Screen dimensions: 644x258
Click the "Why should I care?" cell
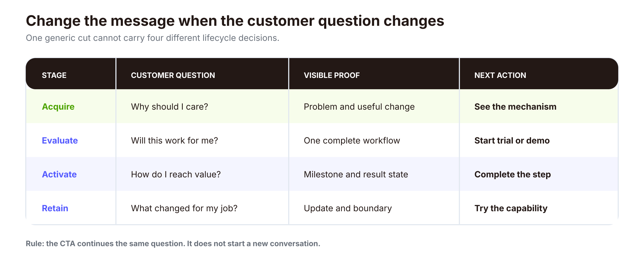(170, 107)
